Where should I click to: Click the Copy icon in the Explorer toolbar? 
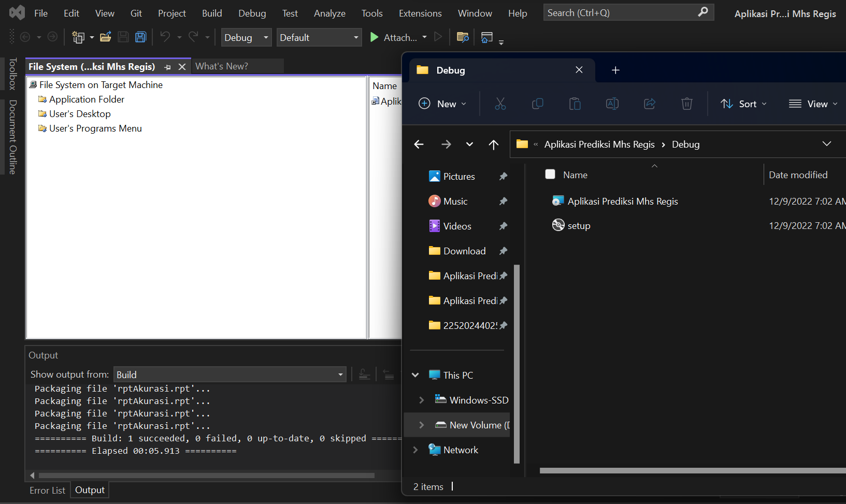tap(538, 104)
